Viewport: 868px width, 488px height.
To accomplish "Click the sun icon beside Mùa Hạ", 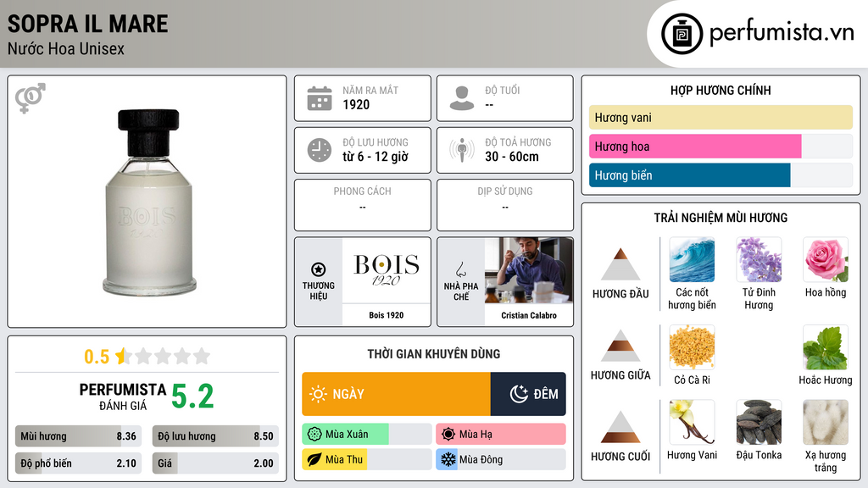I will 448,435.
